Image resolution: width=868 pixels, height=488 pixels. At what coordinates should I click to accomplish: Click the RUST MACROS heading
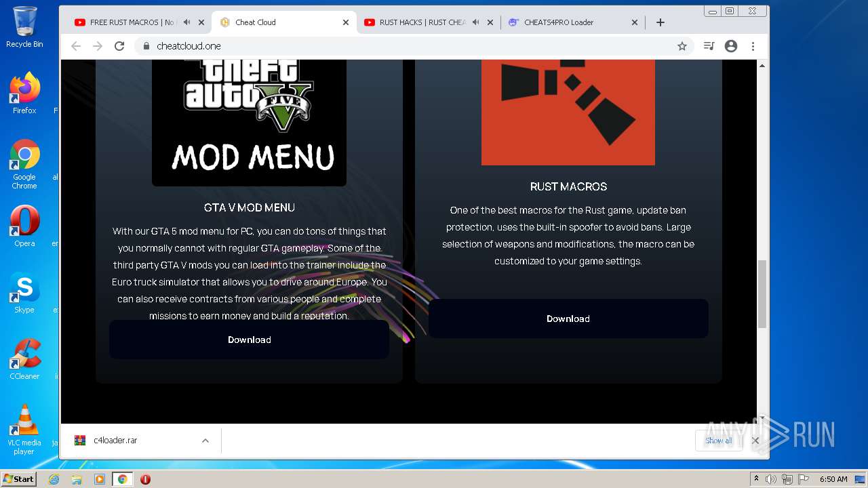(568, 186)
